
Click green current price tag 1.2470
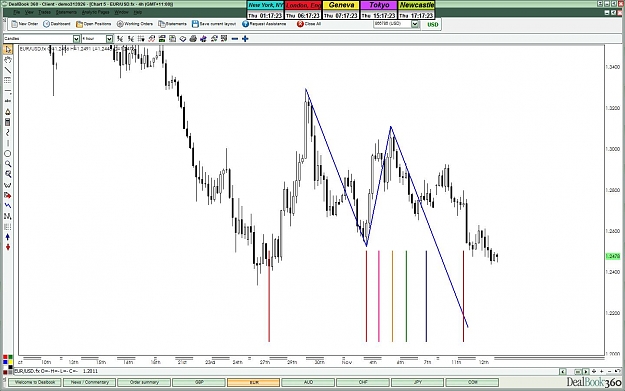click(x=613, y=256)
